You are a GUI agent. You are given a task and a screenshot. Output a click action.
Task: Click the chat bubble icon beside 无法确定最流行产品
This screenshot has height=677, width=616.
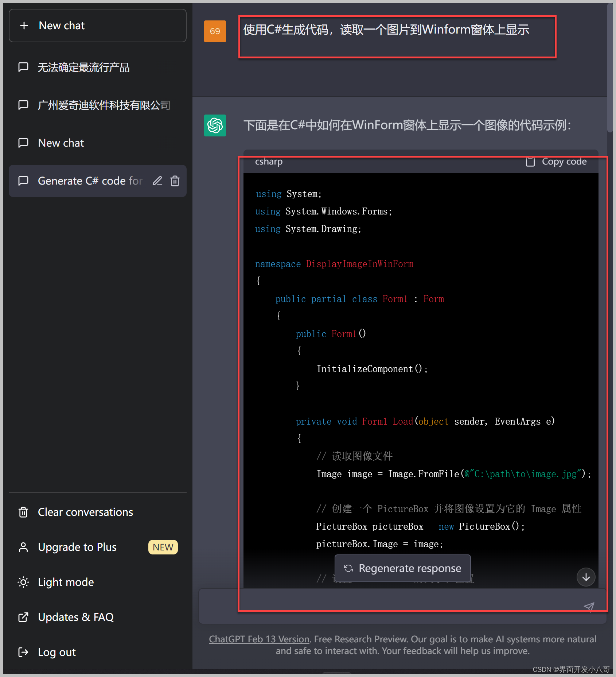pyautogui.click(x=23, y=67)
